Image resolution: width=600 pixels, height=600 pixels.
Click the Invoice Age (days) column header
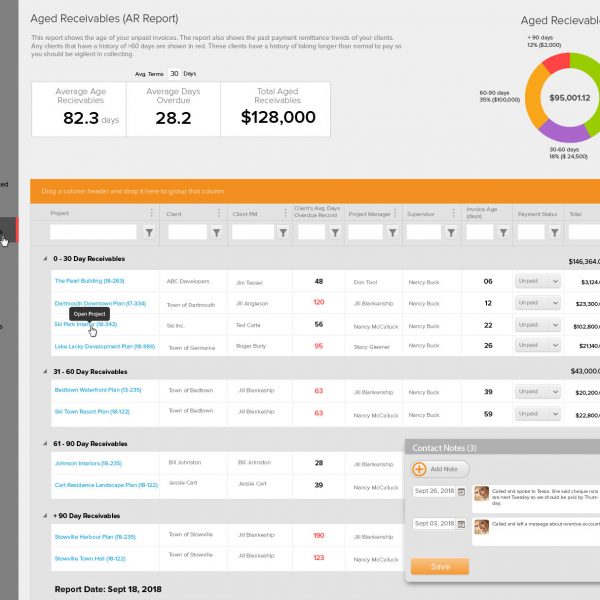click(x=482, y=212)
